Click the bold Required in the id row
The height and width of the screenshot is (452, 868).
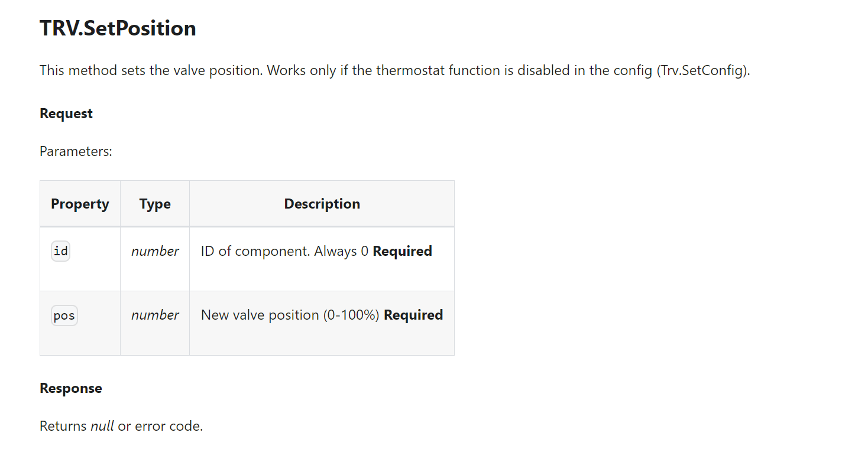[402, 251]
